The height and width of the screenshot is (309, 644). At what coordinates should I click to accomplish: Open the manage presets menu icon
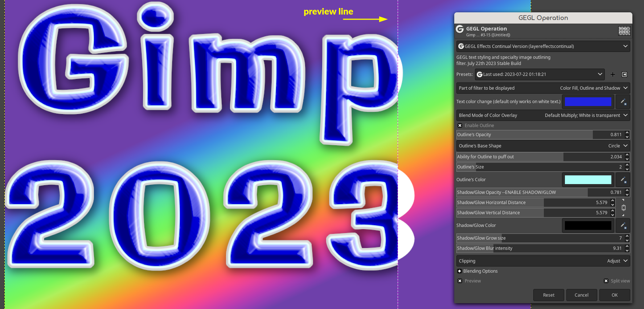pyautogui.click(x=624, y=74)
